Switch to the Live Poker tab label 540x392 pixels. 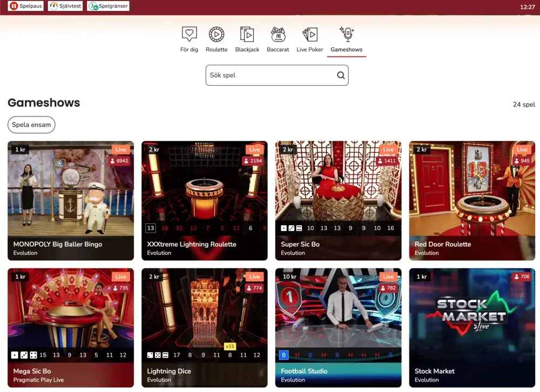pos(309,50)
